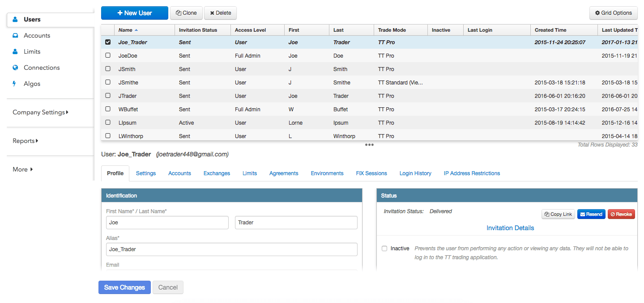Switch to the Exchanges tab
Viewport: 644px width, 303px height.
click(x=217, y=173)
